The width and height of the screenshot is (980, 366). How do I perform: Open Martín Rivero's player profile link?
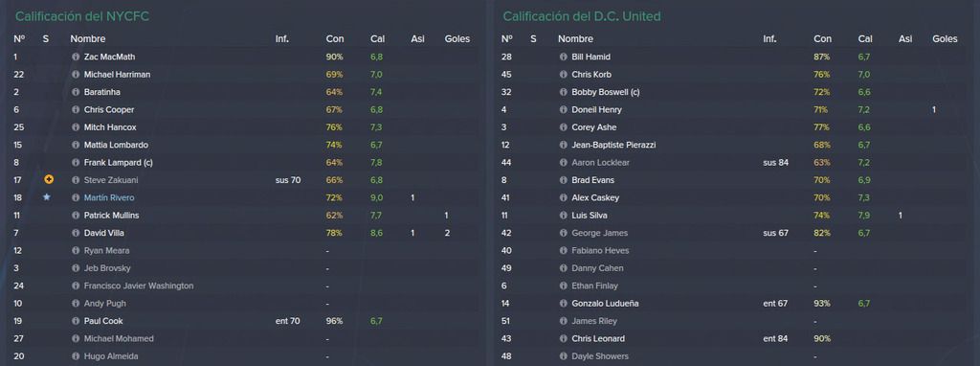coord(109,197)
